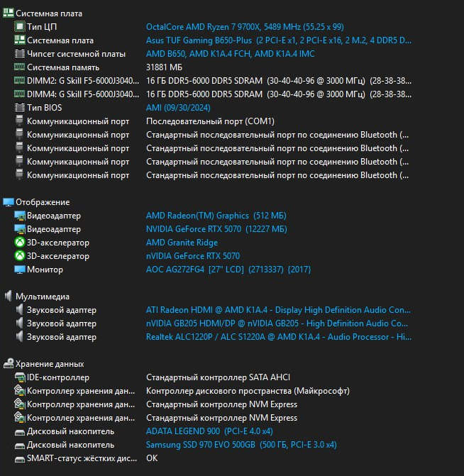
Task: Select the Мультимедиа section header
Action: 43,297
